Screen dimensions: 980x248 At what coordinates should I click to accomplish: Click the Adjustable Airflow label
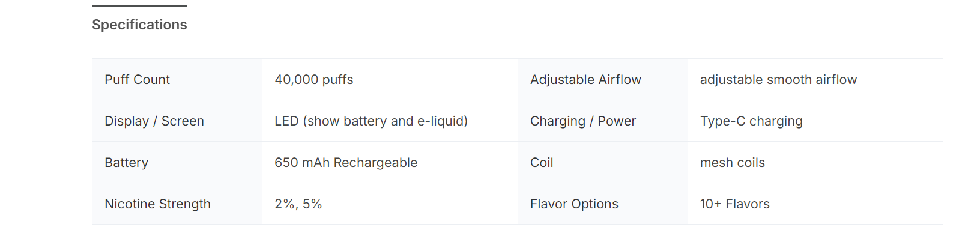585,80
